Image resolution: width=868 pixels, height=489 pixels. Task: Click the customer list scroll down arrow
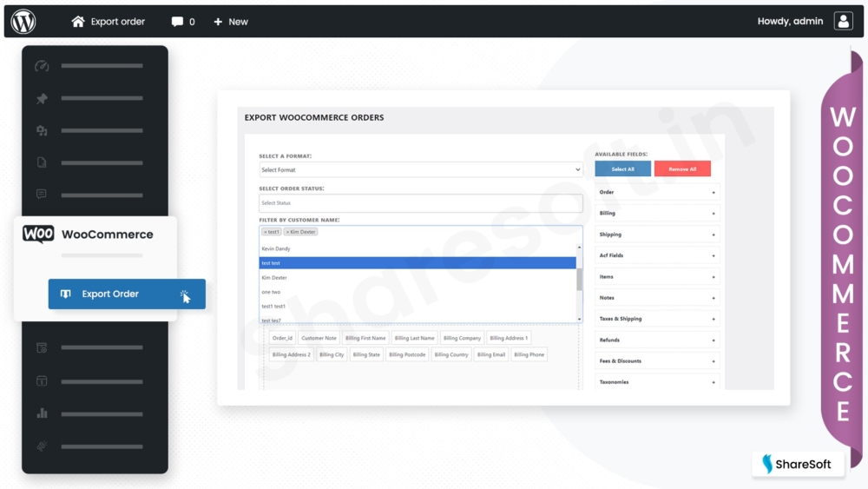(x=579, y=319)
